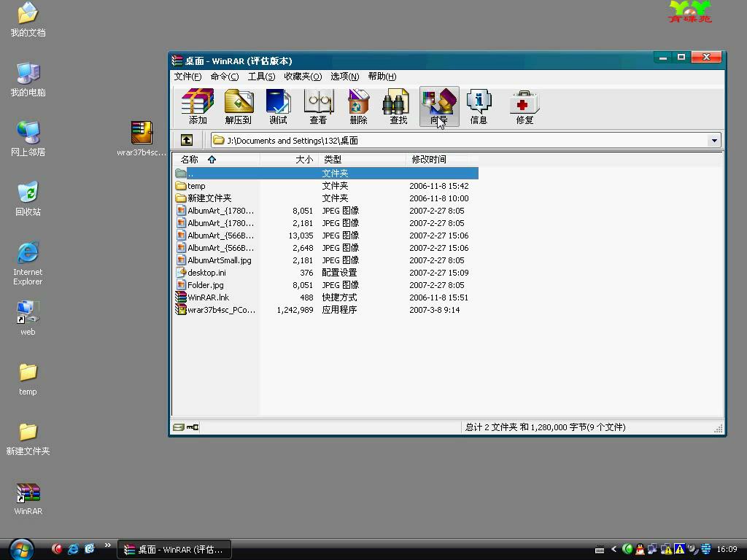This screenshot has height=560, width=747.
Task: Select wrar37b4sc installer icon on desktop
Action: pyautogui.click(x=142, y=139)
